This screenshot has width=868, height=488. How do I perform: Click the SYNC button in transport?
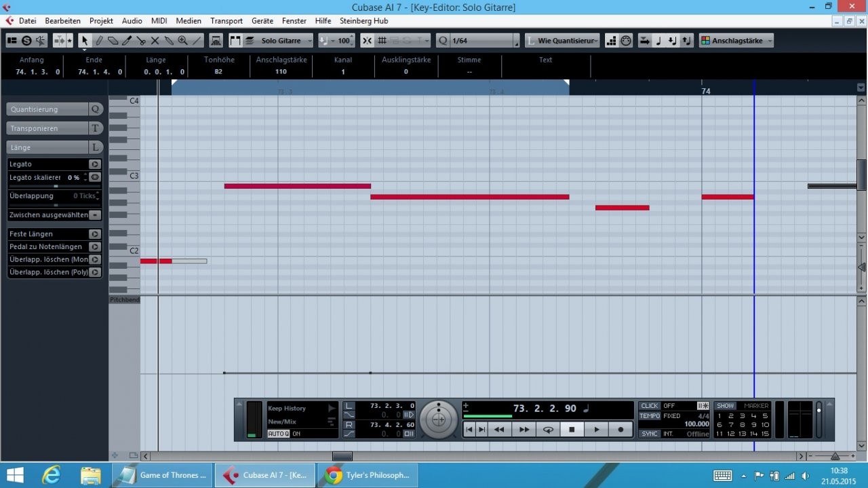[x=650, y=434]
